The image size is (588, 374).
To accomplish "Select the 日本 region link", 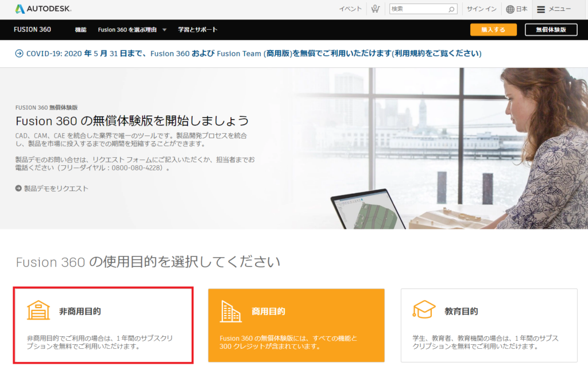I will (521, 9).
